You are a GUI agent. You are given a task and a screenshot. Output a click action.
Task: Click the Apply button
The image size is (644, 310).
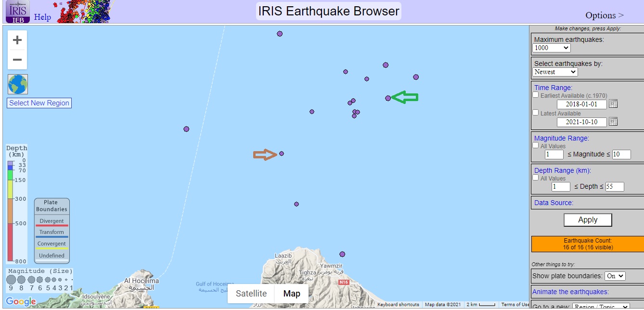click(x=588, y=220)
